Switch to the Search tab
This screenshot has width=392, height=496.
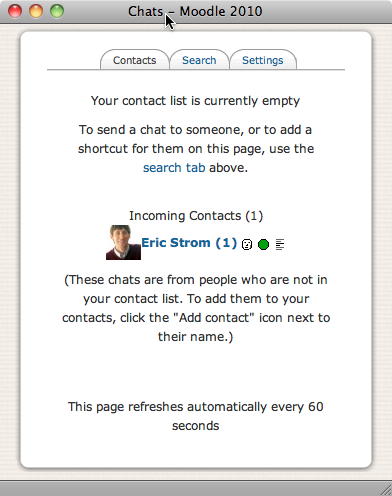click(x=199, y=60)
